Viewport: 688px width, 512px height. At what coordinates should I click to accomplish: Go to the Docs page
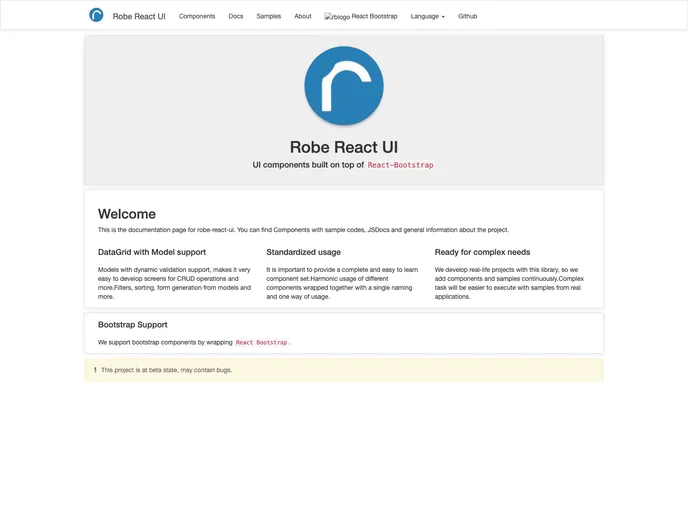pyautogui.click(x=236, y=16)
